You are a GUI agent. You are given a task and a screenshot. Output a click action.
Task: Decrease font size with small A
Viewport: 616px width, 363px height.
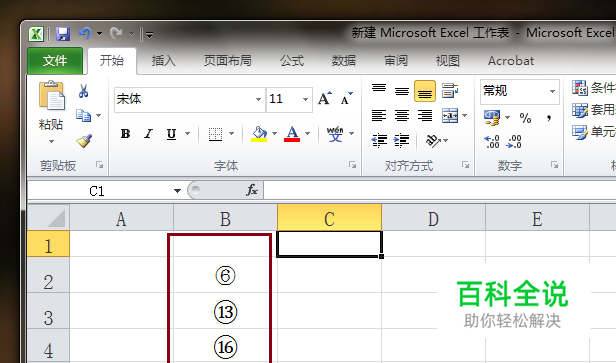click(x=346, y=98)
